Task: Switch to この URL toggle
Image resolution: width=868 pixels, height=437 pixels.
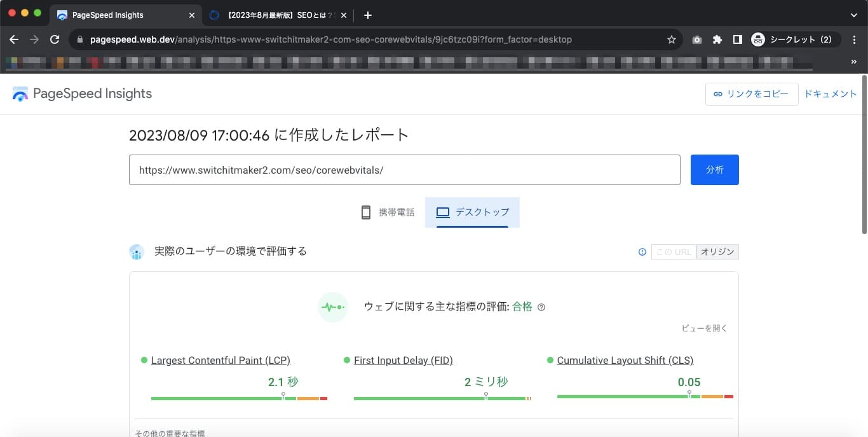Action: (674, 252)
